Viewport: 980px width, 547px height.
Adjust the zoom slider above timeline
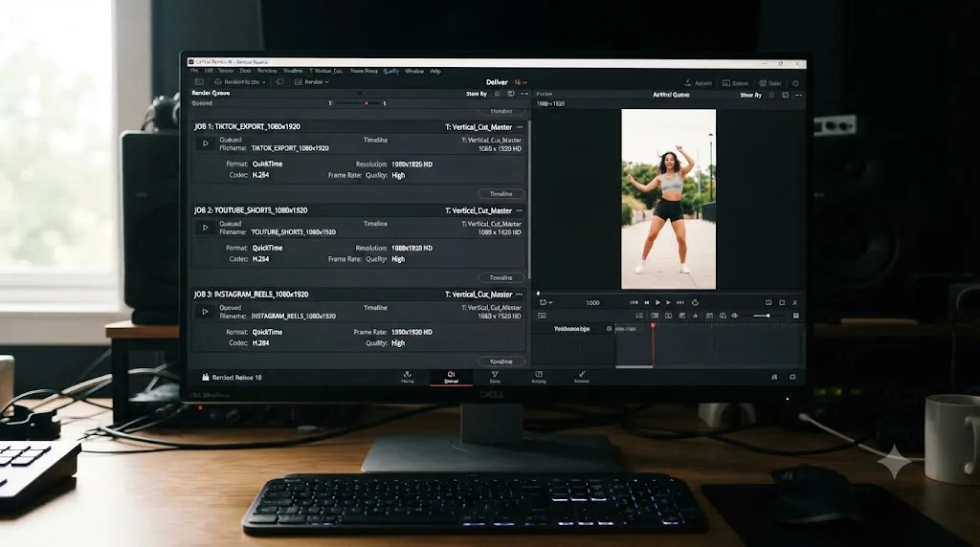tap(761, 316)
